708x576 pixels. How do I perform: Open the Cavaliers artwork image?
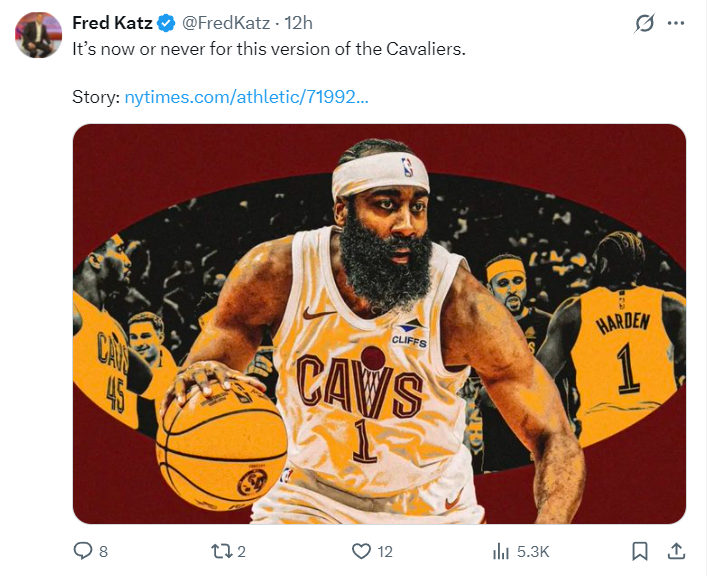[379, 323]
